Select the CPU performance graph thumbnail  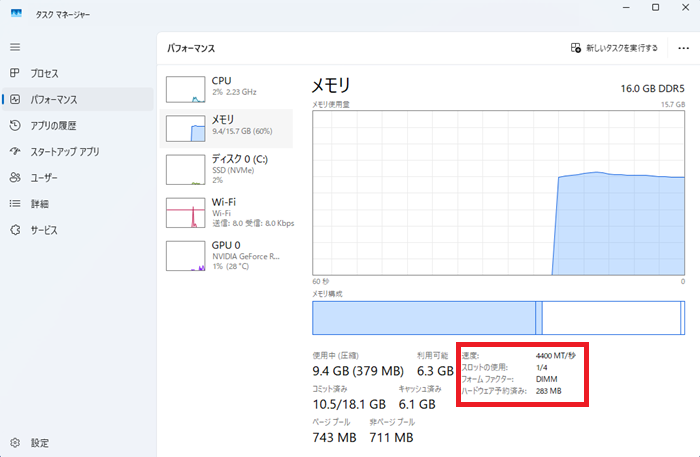pyautogui.click(x=185, y=89)
